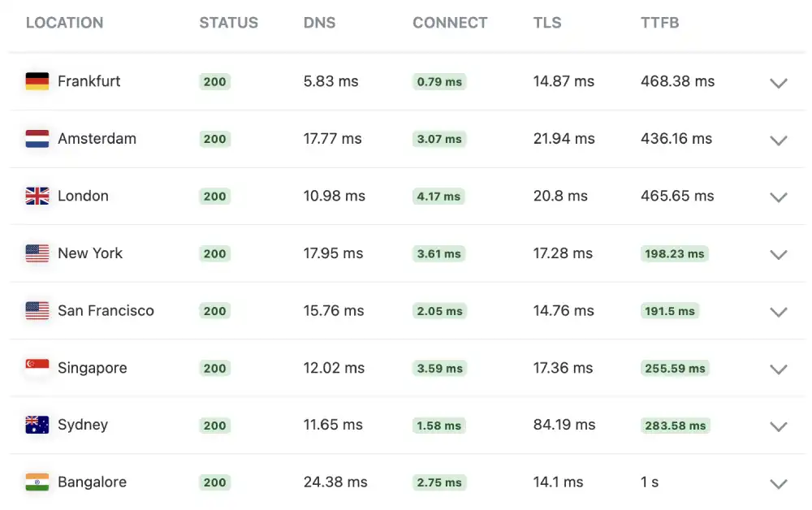
Task: Click the 0.79 ms connect badge for Frankfurt
Action: [438, 81]
